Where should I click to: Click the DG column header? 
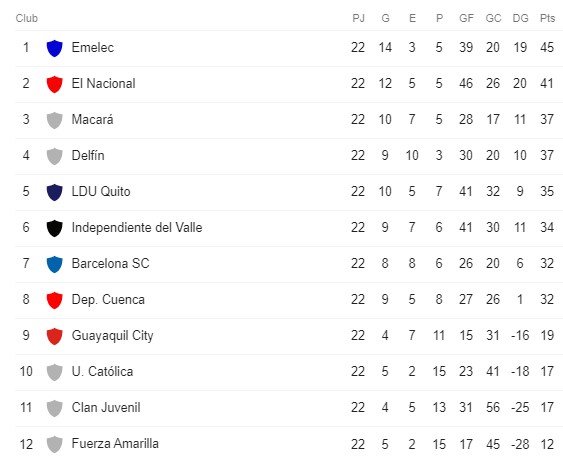click(520, 18)
